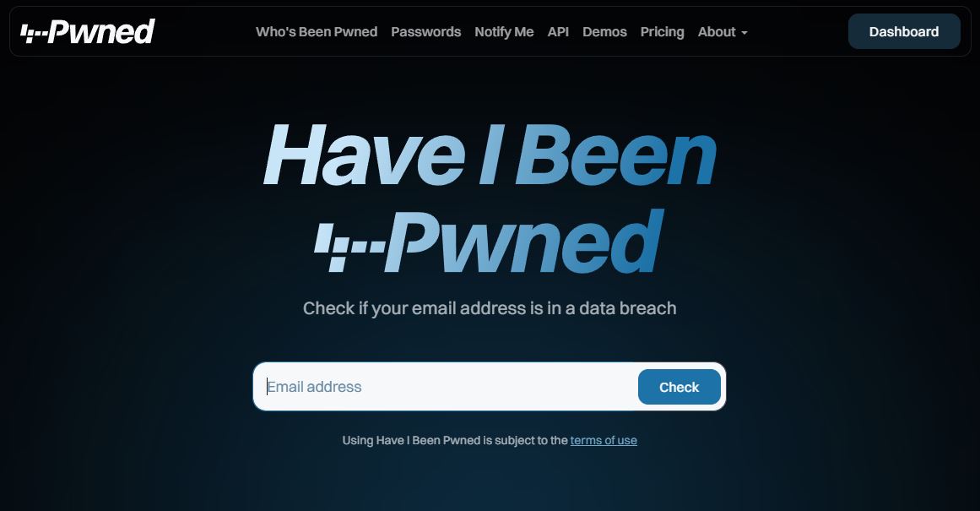Click the large Pwned word in the hero title
This screenshot has width=980, height=511.
(523, 242)
